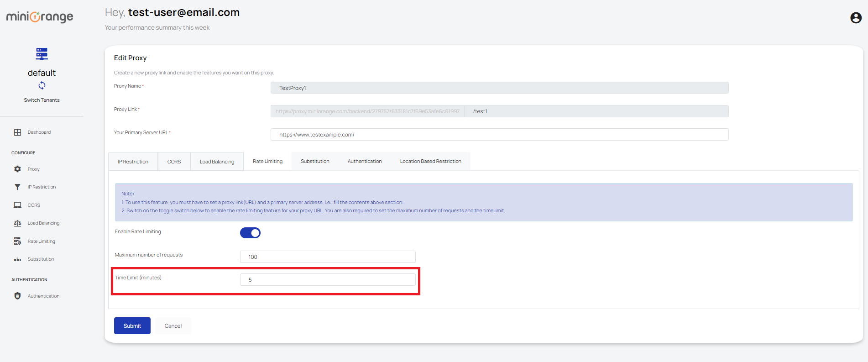Open the Load Balancing tab

click(x=217, y=162)
